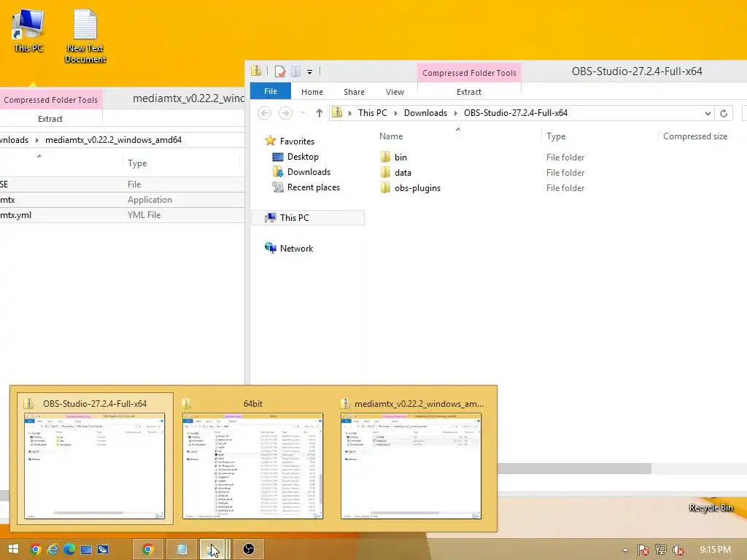747x560 pixels.
Task: Switch to Home ribbon tab
Action: click(x=312, y=92)
